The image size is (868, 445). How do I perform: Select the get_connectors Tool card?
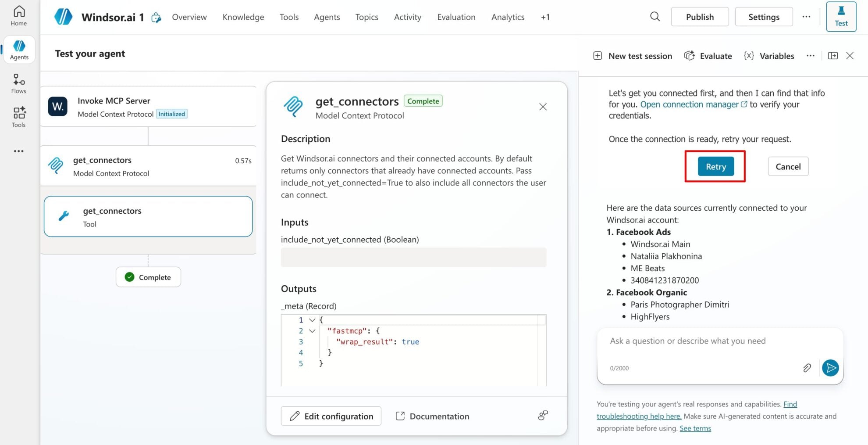click(x=148, y=216)
